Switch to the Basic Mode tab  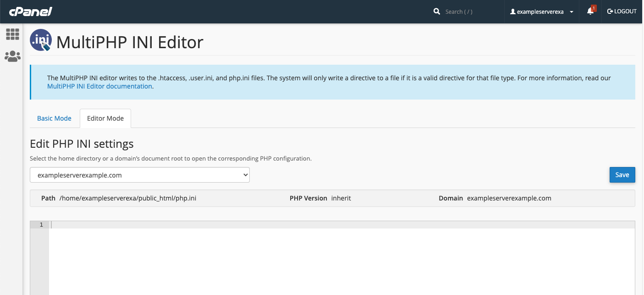tap(54, 118)
